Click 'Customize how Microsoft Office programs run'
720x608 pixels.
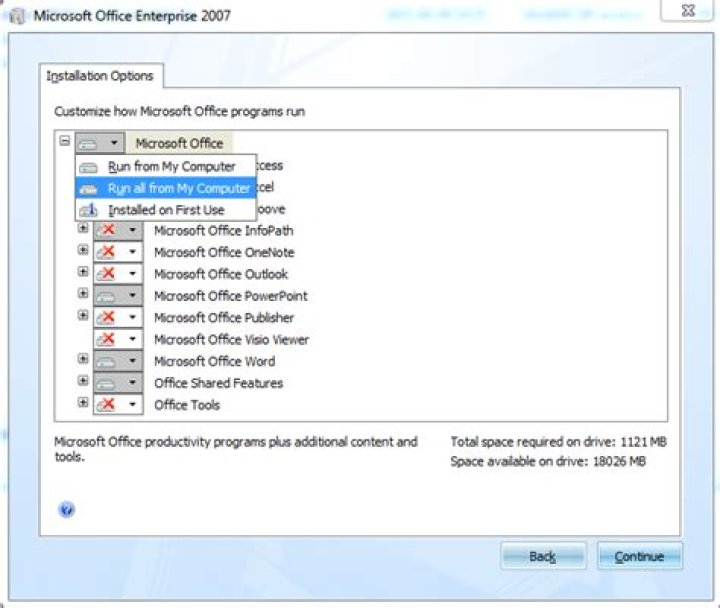(x=180, y=112)
